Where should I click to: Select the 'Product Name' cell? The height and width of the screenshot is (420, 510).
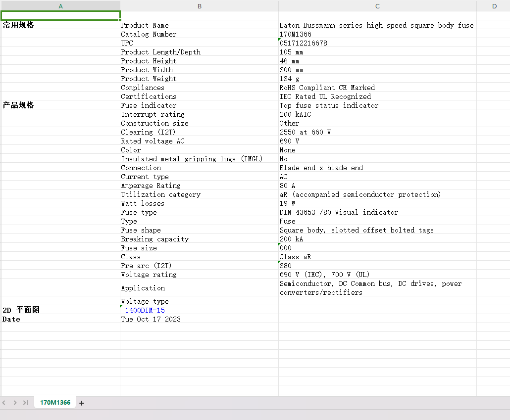tap(200, 25)
